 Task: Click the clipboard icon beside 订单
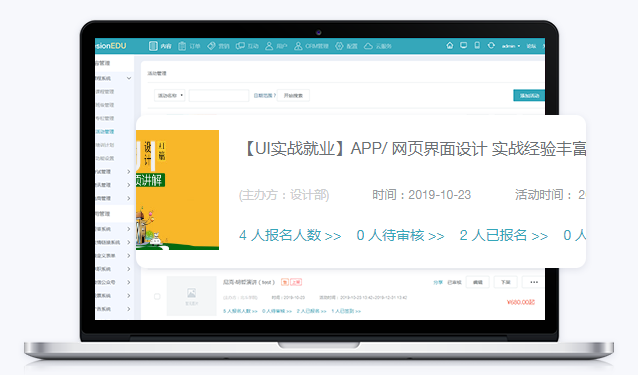tap(182, 46)
